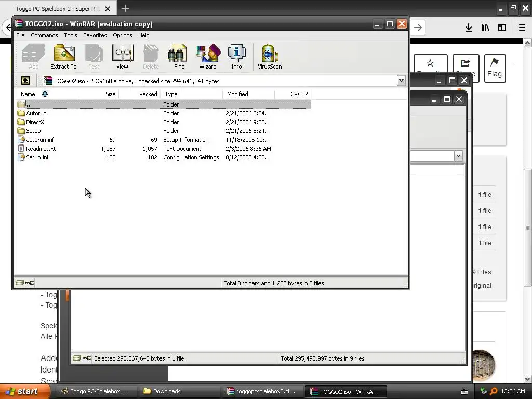
Task: Show archive Info
Action: (x=236, y=57)
